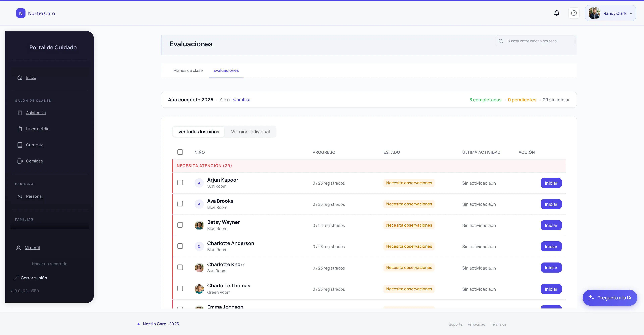Click the Inicio home icon in sidebar

click(20, 78)
